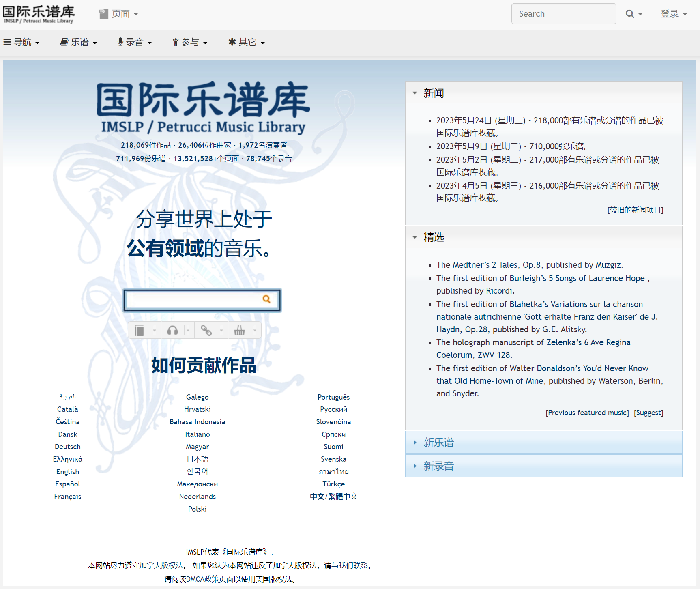Open the 登录 dropdown

[674, 14]
